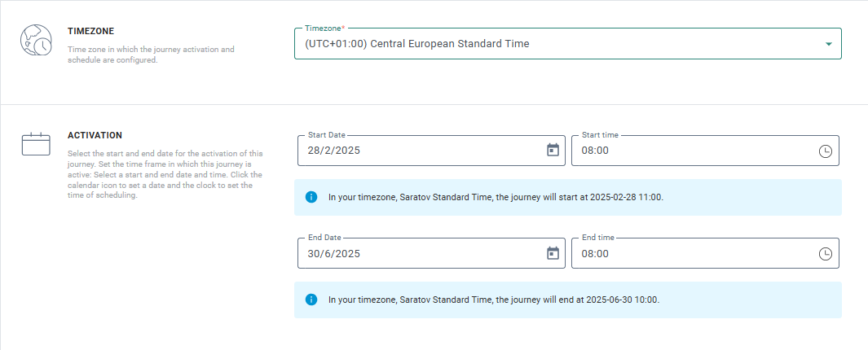Image resolution: width=868 pixels, height=350 pixels.
Task: Click info icon in journey start message
Action: tap(311, 197)
